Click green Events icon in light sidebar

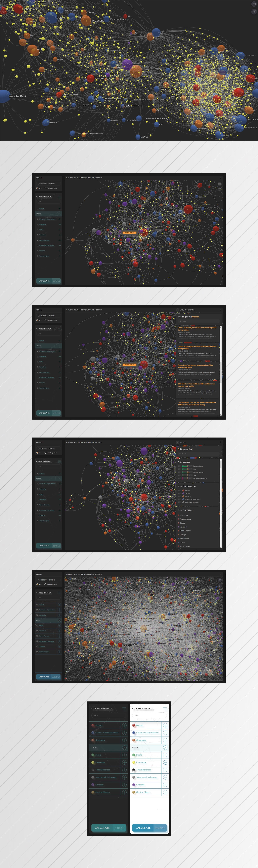(134, 755)
